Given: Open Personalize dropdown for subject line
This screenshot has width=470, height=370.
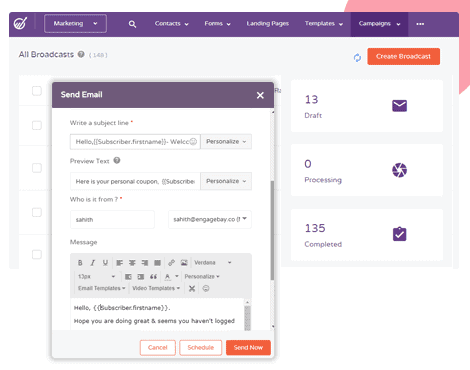Looking at the screenshot, I should 226,142.
